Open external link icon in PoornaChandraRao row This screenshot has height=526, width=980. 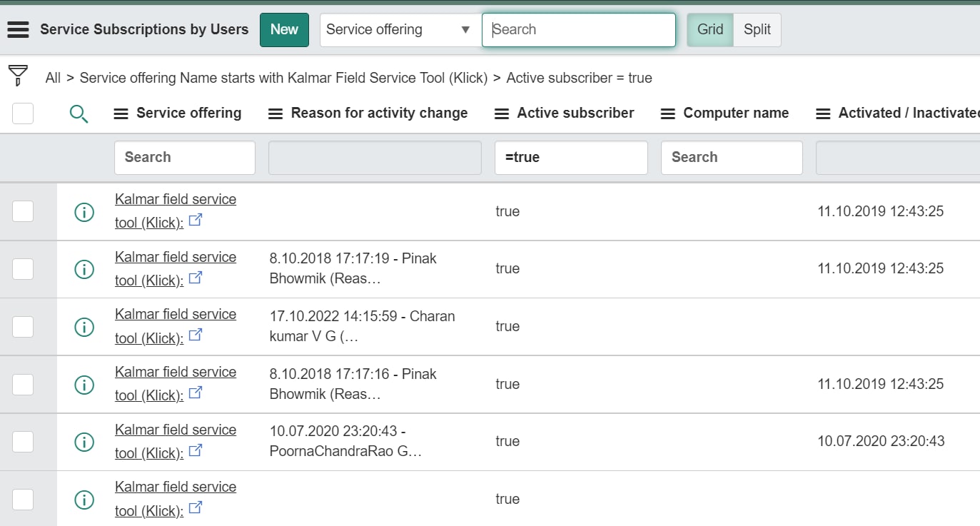[195, 450]
